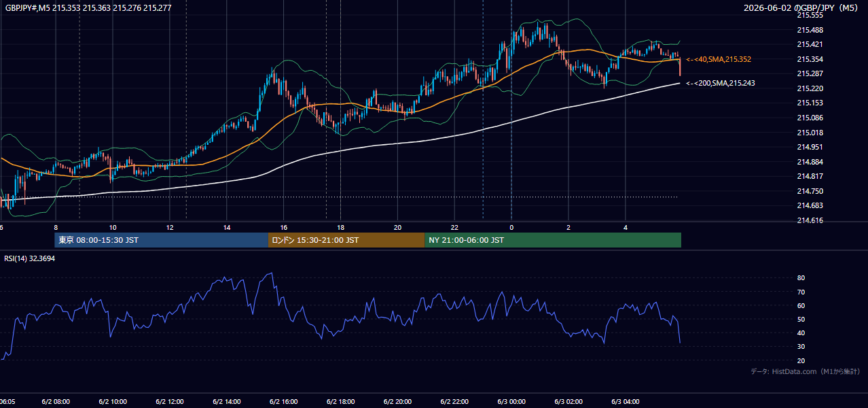
Task: Click the 6/2 10:00 date axis label
Action: point(113,402)
